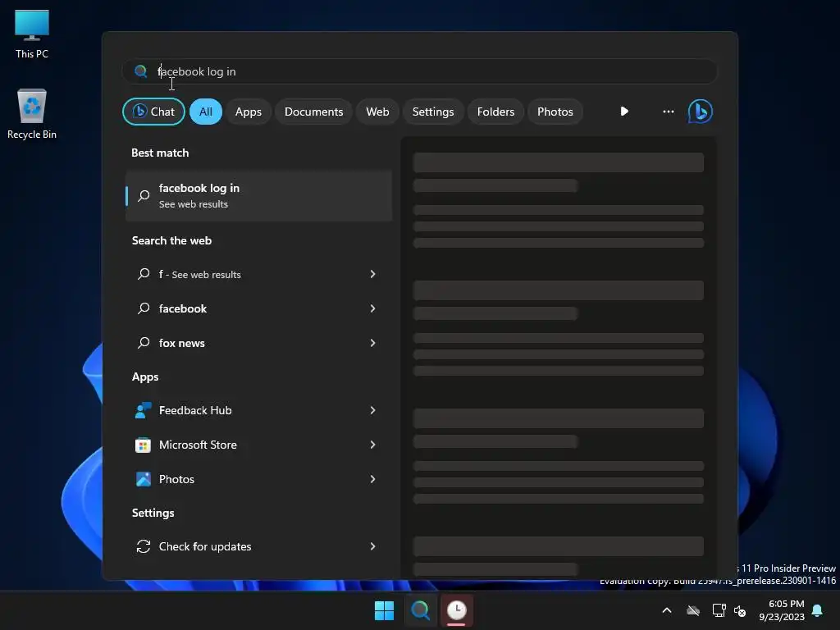Expand the arrow next to 'fox news'
This screenshot has height=630, width=840.
click(x=373, y=343)
